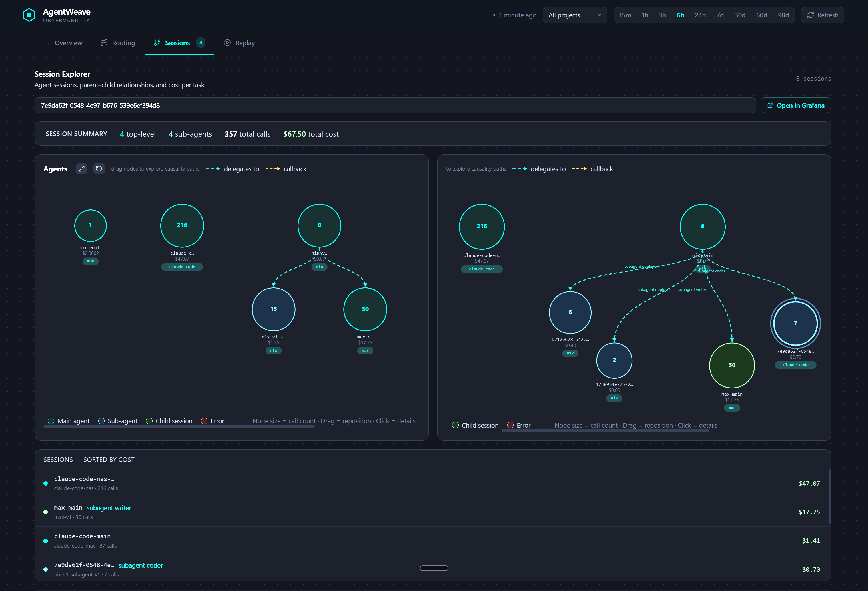Switch to the Overview tab
This screenshot has height=591, width=868.
(x=63, y=43)
